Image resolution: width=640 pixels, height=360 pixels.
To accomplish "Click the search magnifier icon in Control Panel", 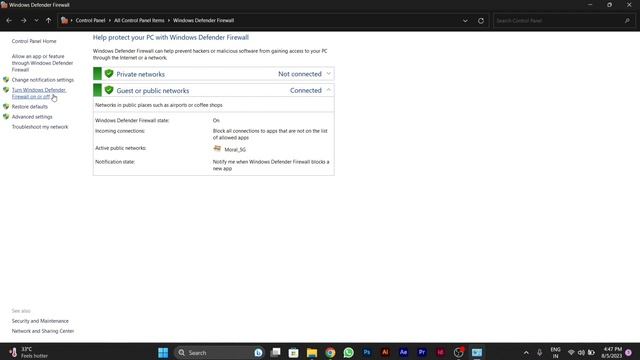I will click(x=627, y=20).
